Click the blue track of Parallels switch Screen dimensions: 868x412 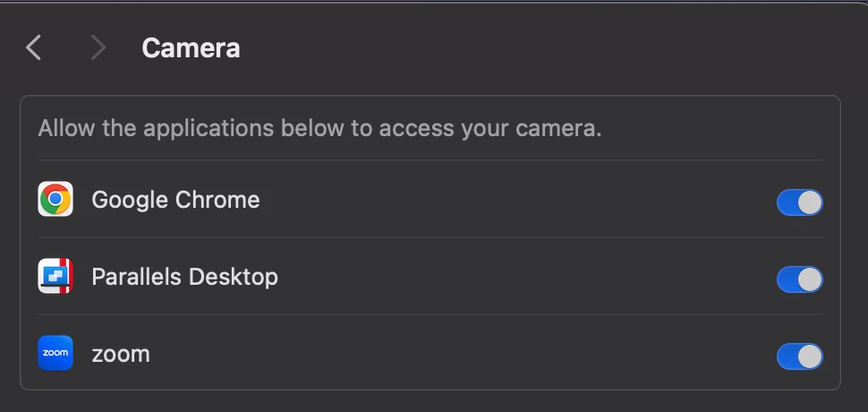click(x=787, y=279)
